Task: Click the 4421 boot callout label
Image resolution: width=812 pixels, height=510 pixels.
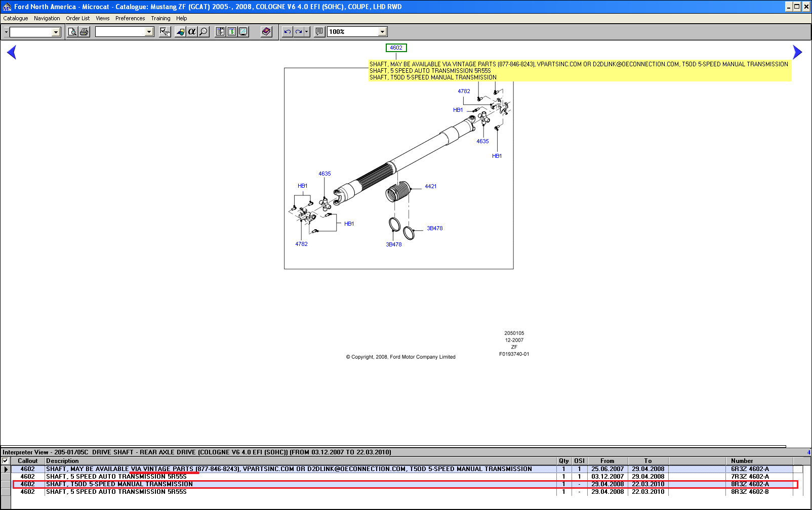Action: pos(431,186)
